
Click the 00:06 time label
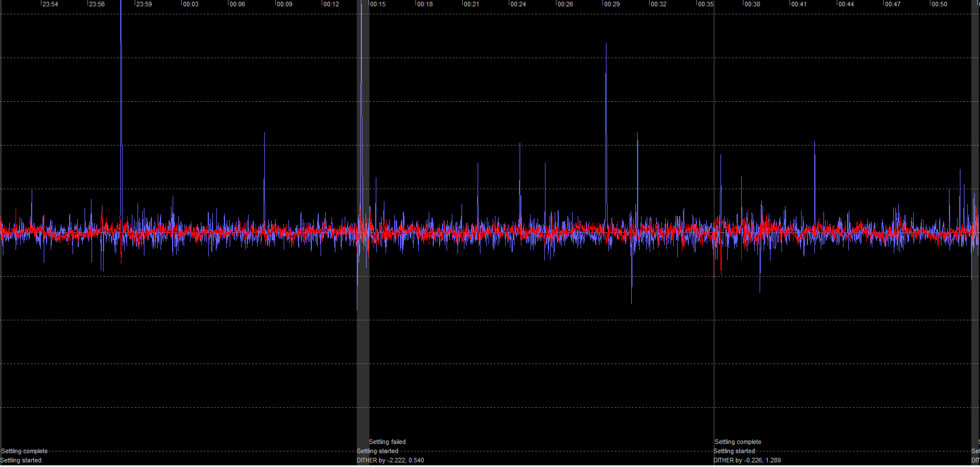(238, 4)
